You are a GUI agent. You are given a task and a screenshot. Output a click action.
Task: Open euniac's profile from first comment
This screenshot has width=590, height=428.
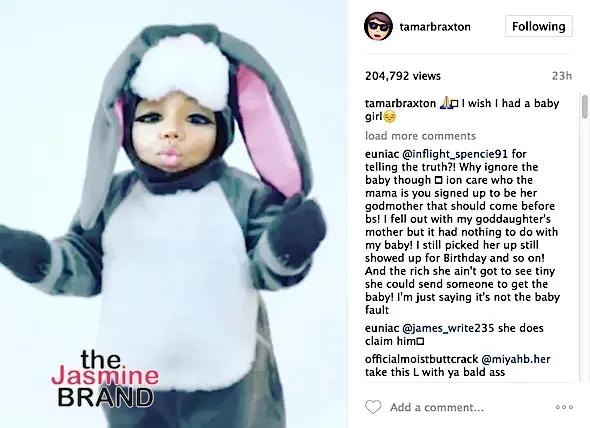coord(382,154)
